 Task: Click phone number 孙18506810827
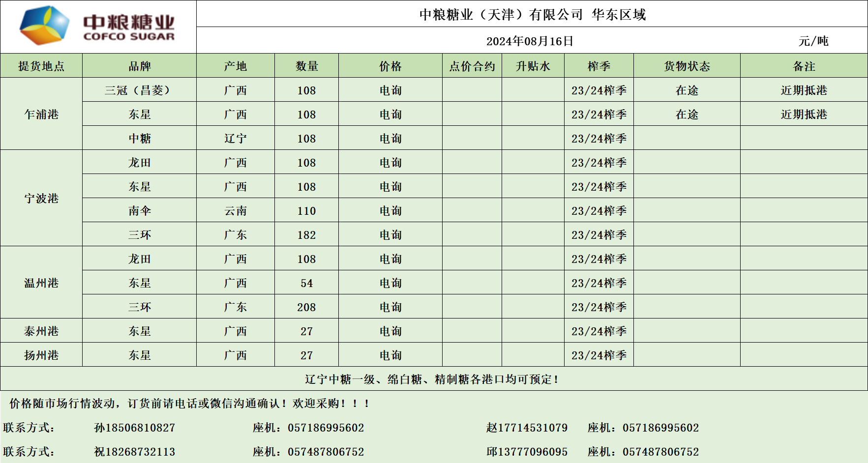coord(134,428)
